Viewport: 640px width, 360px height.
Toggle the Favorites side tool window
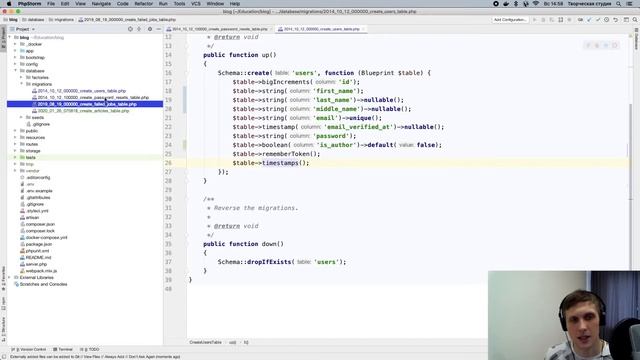[3, 279]
